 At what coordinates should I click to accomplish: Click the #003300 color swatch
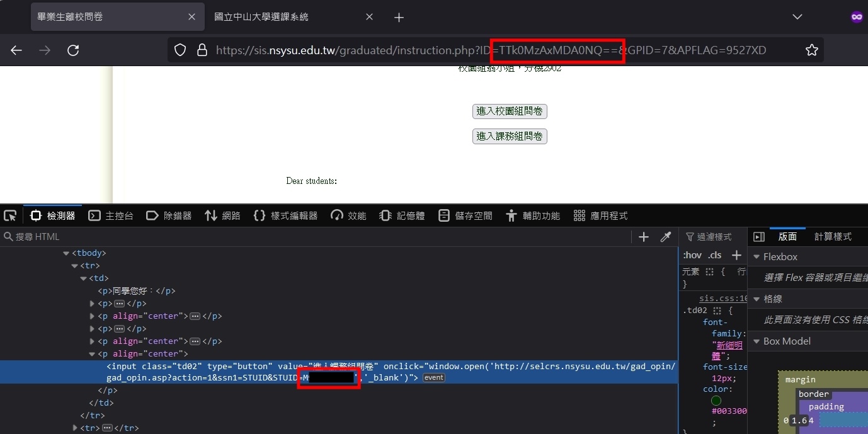pyautogui.click(x=716, y=401)
